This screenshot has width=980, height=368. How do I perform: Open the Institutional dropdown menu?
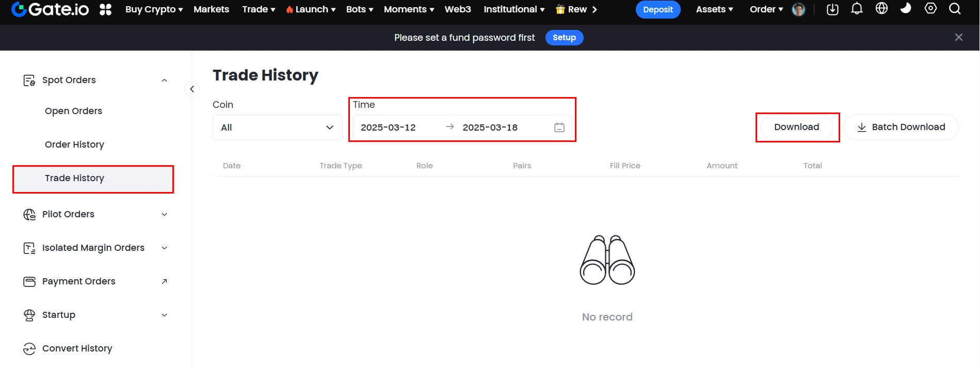coord(514,9)
